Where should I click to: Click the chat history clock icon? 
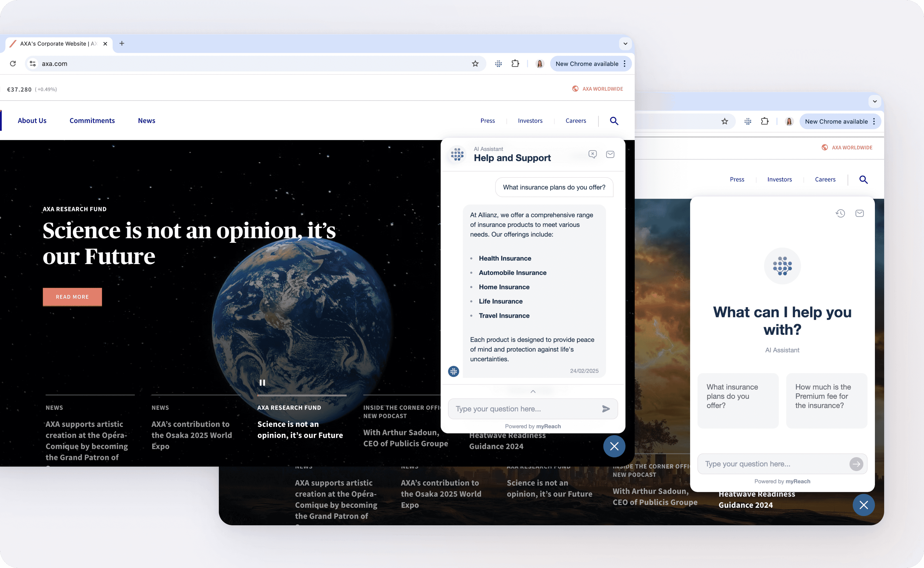(x=840, y=212)
